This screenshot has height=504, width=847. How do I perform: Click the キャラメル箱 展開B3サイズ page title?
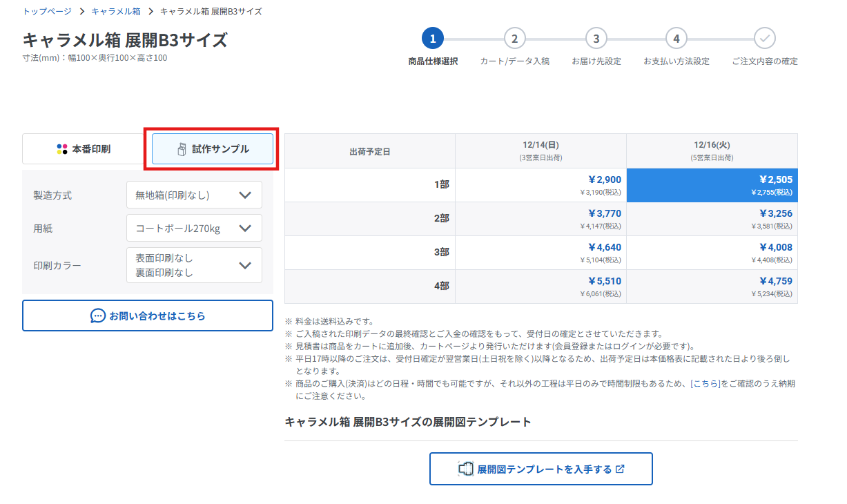[125, 40]
